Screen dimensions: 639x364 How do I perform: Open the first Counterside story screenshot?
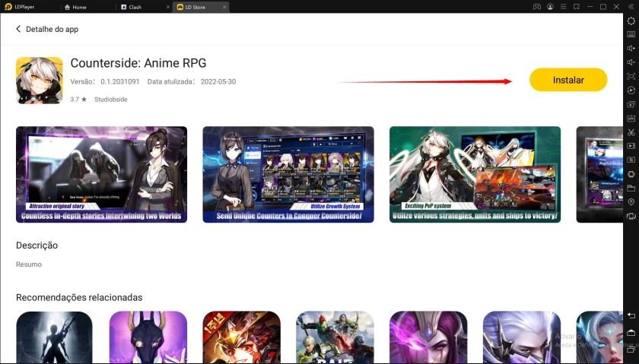click(x=101, y=174)
